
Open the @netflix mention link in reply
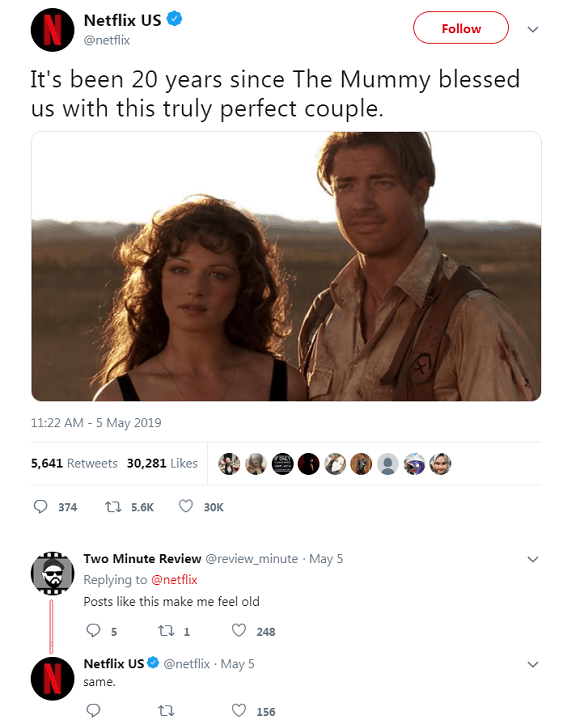click(x=174, y=580)
